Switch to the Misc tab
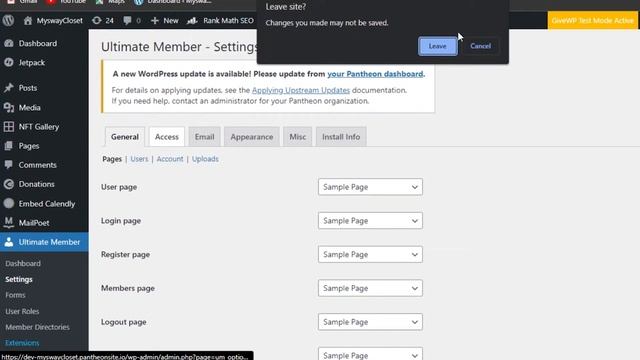 tap(298, 137)
